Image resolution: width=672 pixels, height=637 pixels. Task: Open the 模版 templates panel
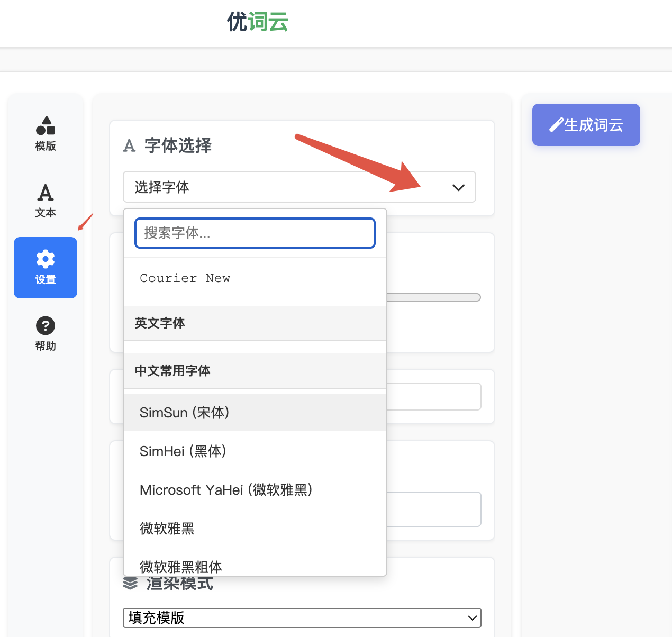coord(46,133)
